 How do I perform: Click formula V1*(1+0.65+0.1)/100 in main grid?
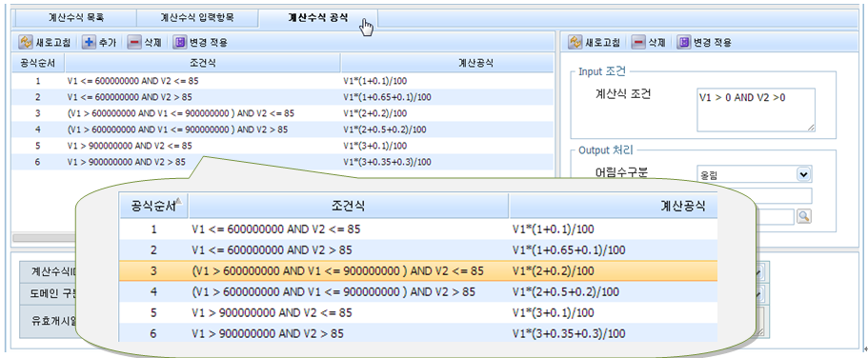[388, 97]
